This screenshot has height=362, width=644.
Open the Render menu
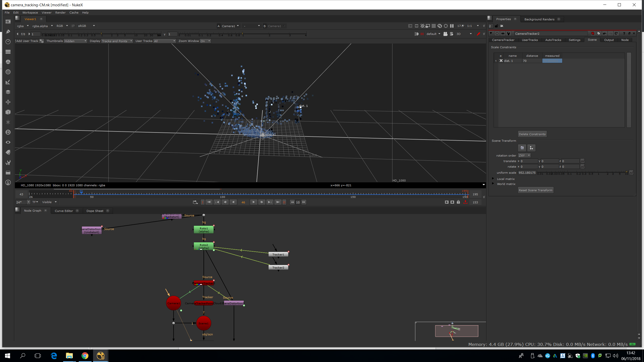click(60, 13)
